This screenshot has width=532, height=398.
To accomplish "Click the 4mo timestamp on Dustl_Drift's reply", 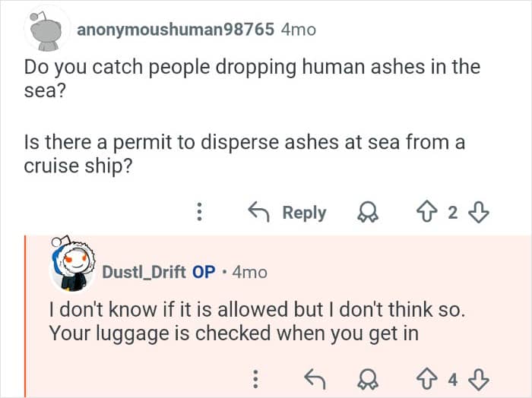I will pyautogui.click(x=250, y=271).
